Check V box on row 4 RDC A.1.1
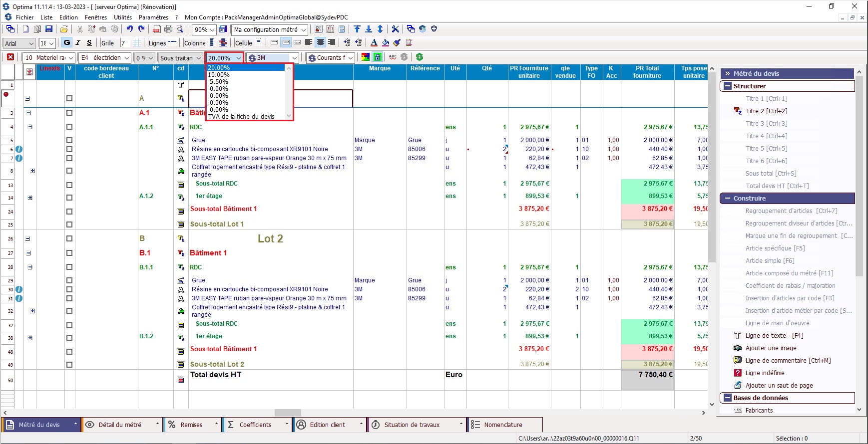Screen dimensions: 868x444 pos(69,127)
